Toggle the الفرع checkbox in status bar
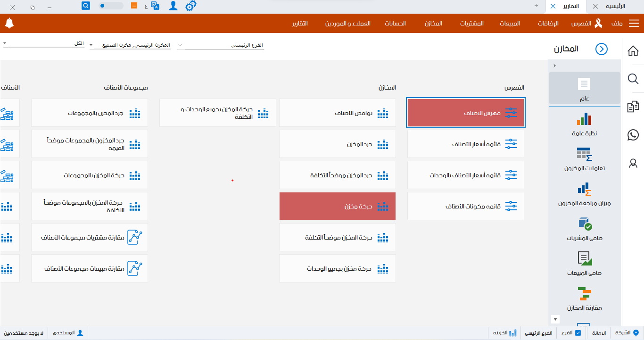This screenshot has width=644, height=340. [x=578, y=333]
